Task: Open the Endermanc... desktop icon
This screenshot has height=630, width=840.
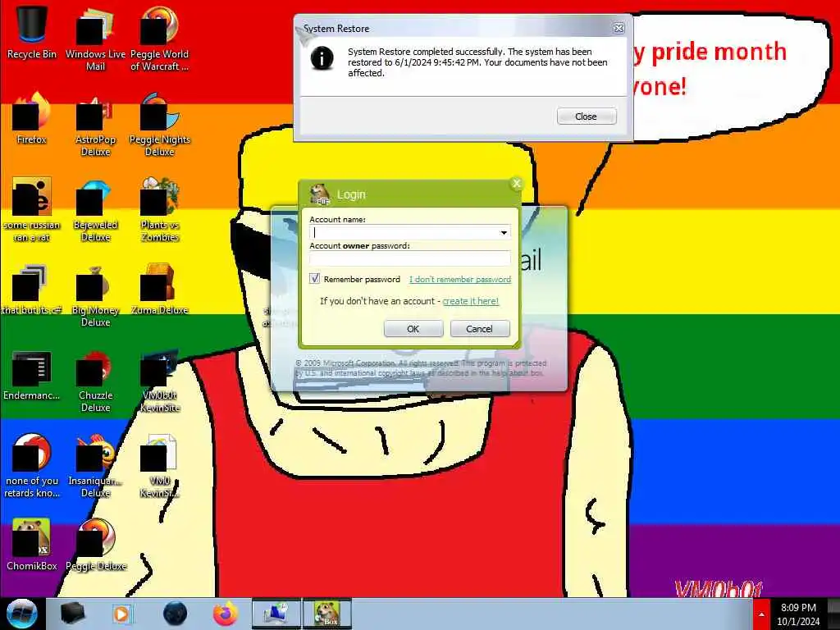Action: (32, 375)
